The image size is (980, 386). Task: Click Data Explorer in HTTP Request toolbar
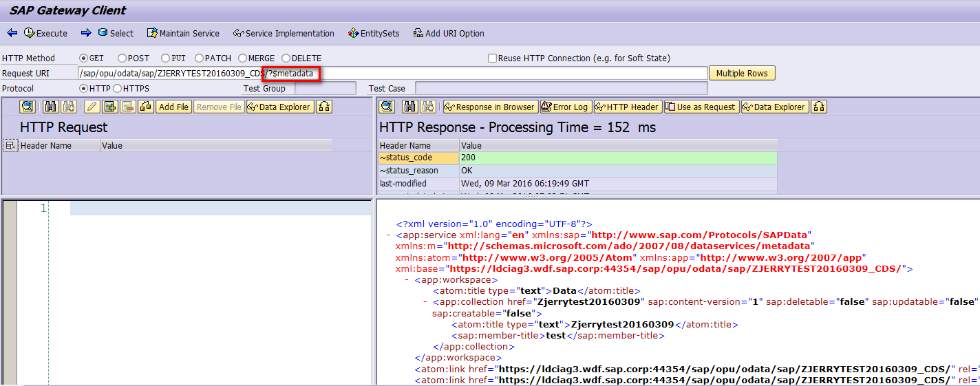tap(280, 107)
